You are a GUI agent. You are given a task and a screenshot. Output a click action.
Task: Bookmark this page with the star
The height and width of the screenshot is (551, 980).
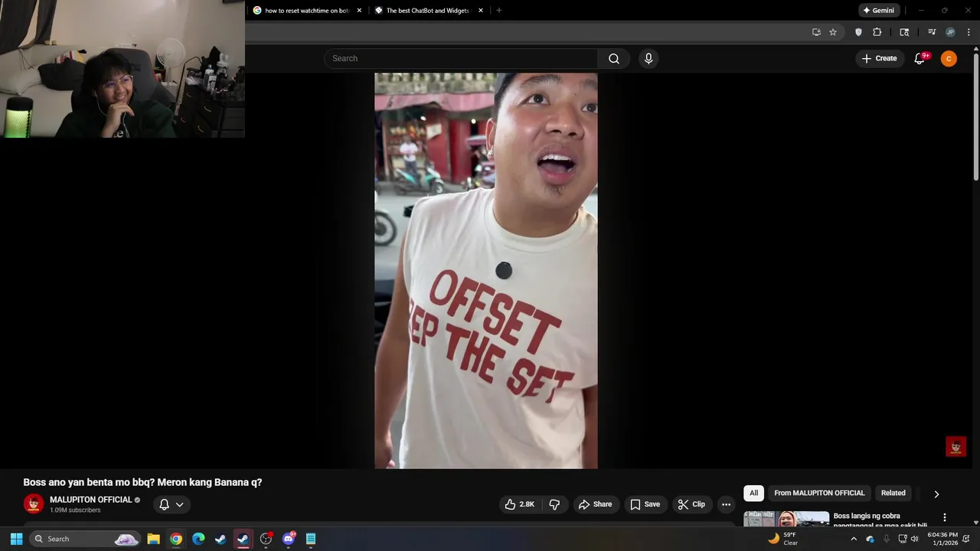[x=833, y=32]
